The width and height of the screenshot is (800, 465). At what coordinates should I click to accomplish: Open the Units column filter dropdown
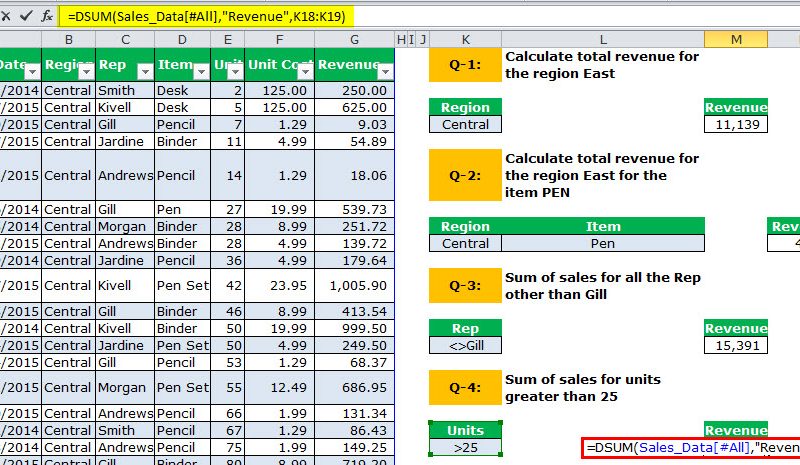pyautogui.click(x=236, y=72)
